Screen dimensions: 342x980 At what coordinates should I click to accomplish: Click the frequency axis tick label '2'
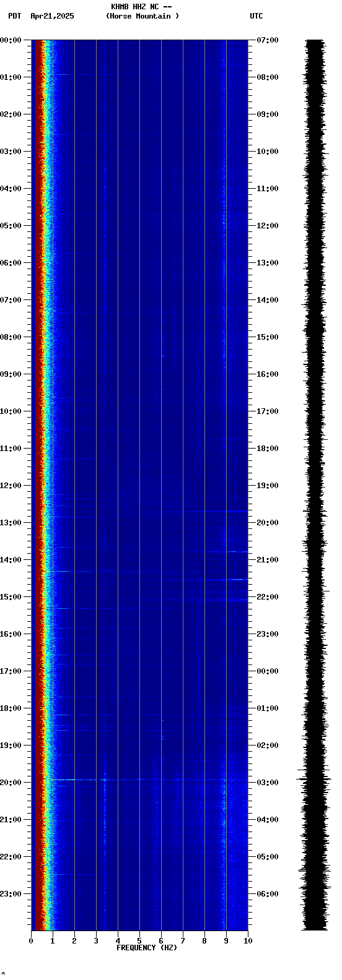click(x=74, y=941)
